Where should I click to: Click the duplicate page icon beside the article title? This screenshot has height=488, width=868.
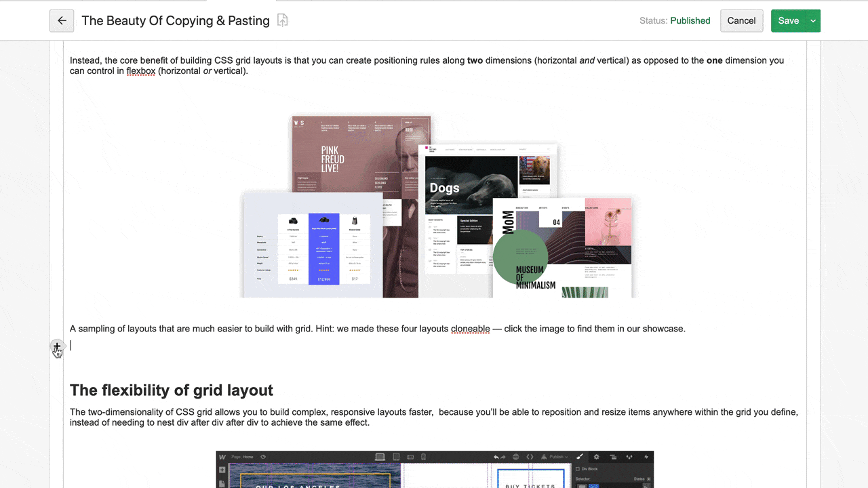(x=281, y=20)
